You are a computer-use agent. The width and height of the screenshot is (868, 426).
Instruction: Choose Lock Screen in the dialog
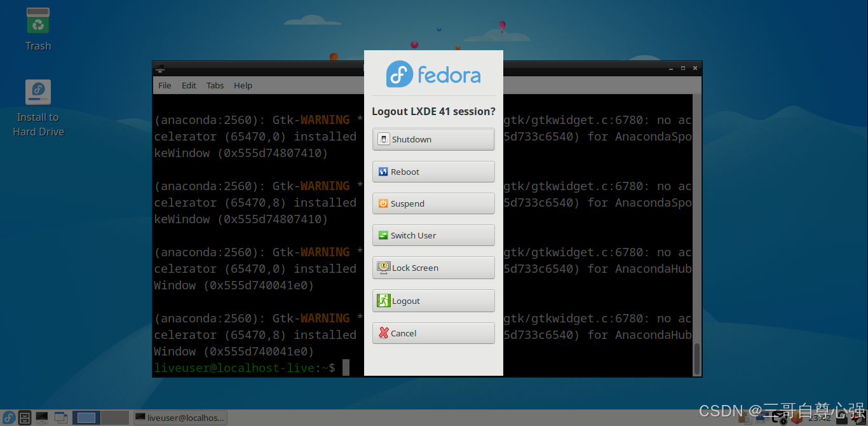[x=433, y=268]
